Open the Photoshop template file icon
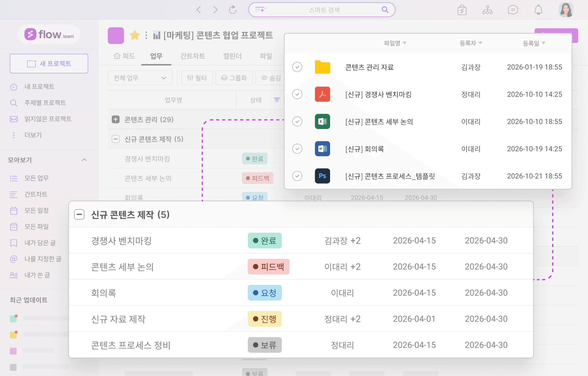 point(322,176)
